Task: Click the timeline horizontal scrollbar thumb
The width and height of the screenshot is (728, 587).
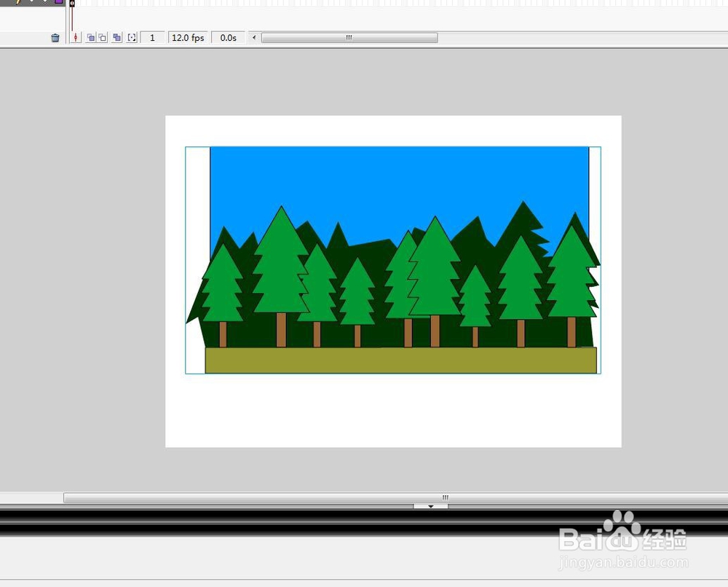Action: tap(349, 38)
